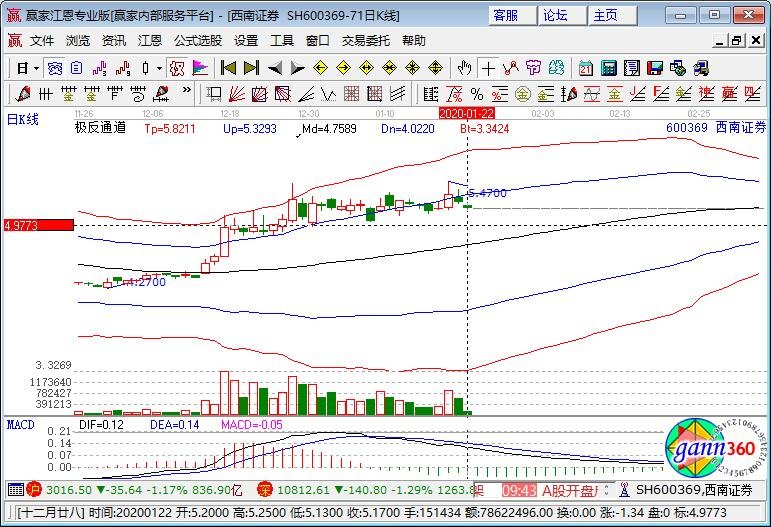Open the 设置 menu

click(x=246, y=41)
